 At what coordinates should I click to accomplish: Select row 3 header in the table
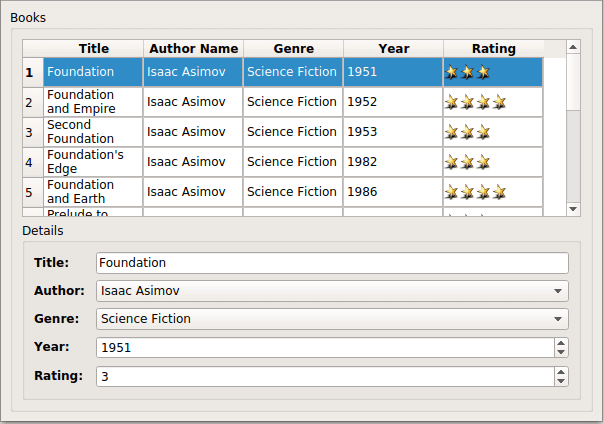(30, 132)
